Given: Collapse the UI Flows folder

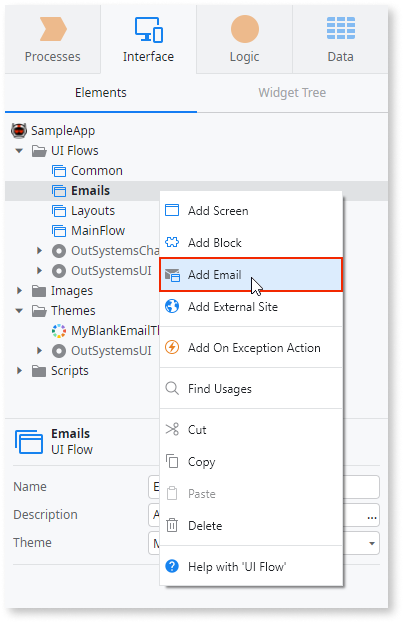Looking at the screenshot, I should coord(19,151).
